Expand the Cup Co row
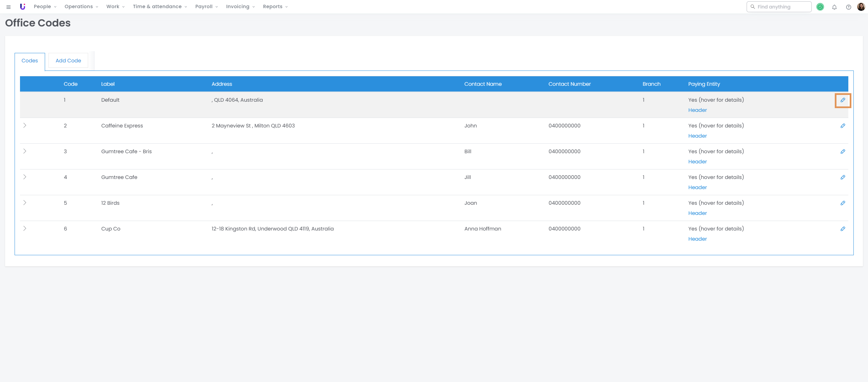 (x=25, y=228)
